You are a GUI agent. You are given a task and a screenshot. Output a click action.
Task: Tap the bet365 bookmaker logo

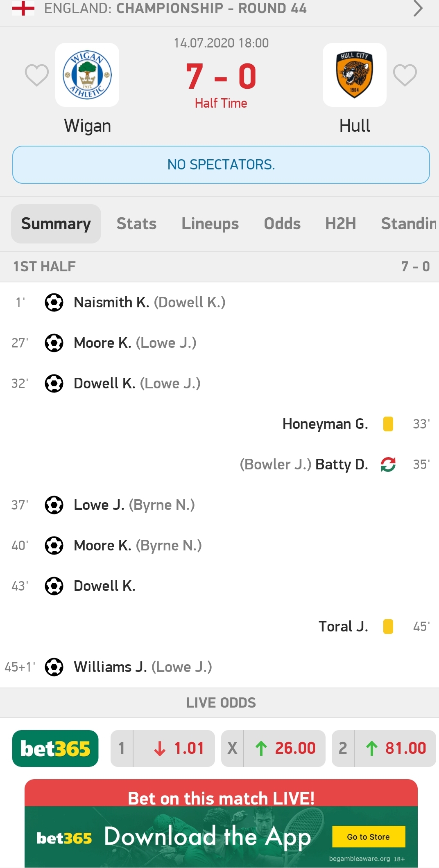pos(55,749)
